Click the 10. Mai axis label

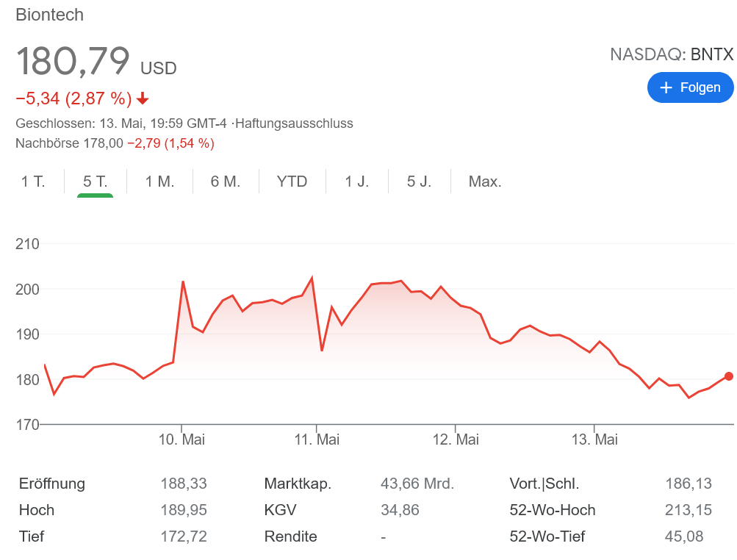[182, 439]
